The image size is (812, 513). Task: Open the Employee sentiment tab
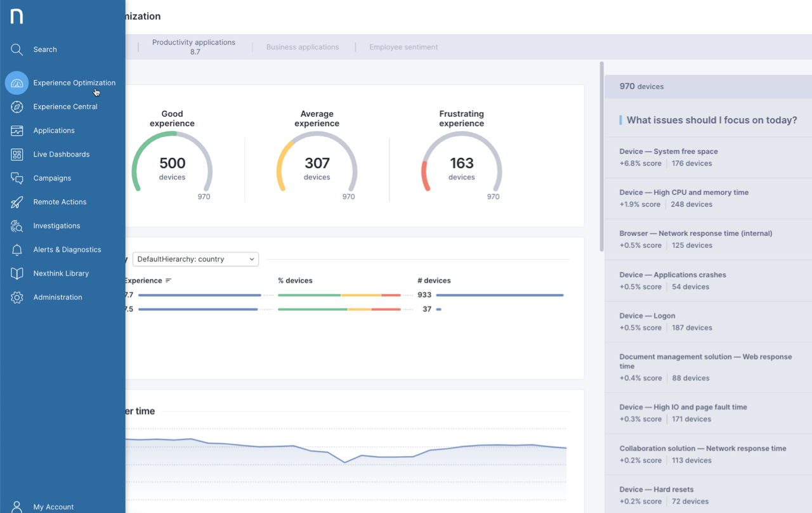403,47
